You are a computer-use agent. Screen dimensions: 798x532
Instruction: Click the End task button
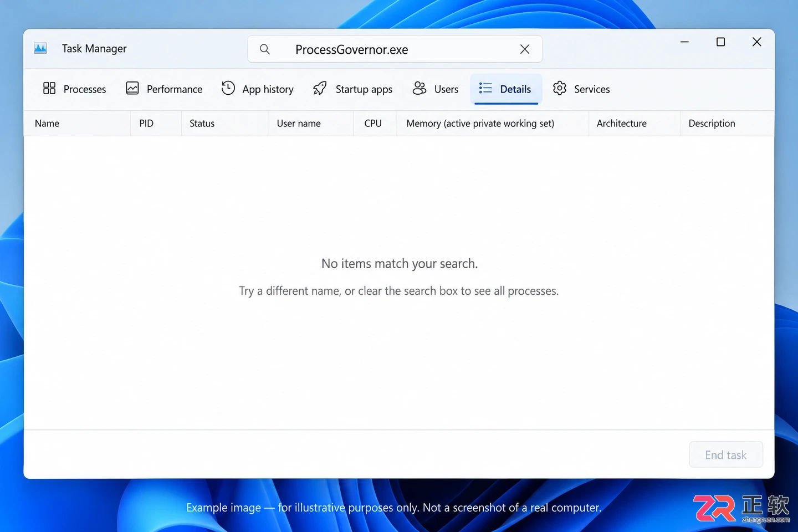[x=726, y=455]
